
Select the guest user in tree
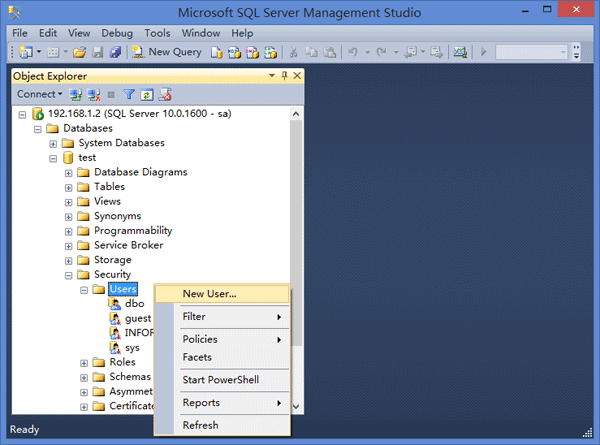point(138,318)
